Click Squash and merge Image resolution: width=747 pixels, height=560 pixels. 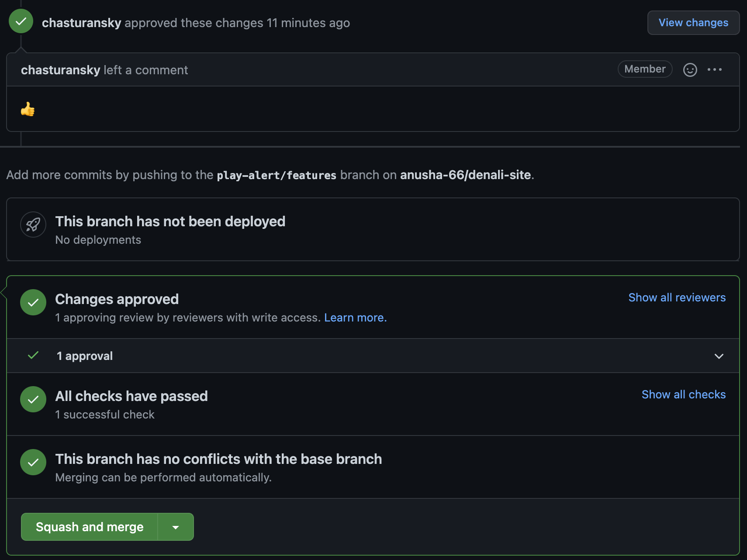point(89,526)
